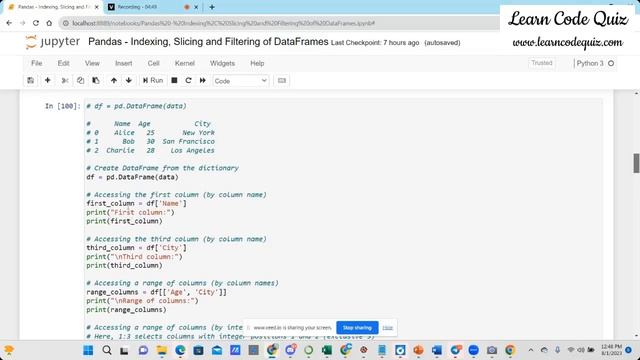Screen dimensions: 640x360
Task: Go to the browser home page
Action: (49, 23)
